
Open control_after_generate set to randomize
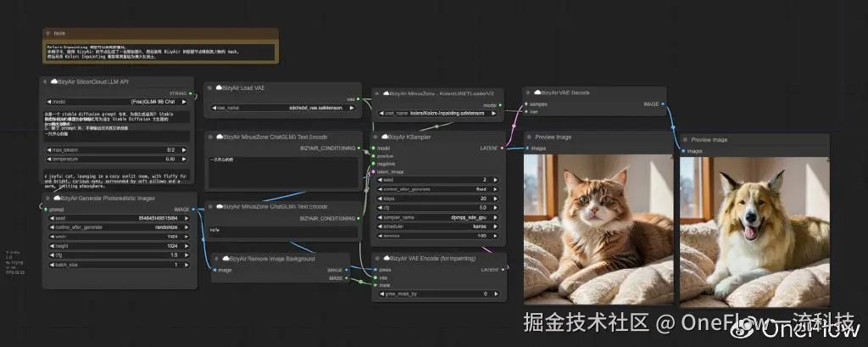(118, 227)
